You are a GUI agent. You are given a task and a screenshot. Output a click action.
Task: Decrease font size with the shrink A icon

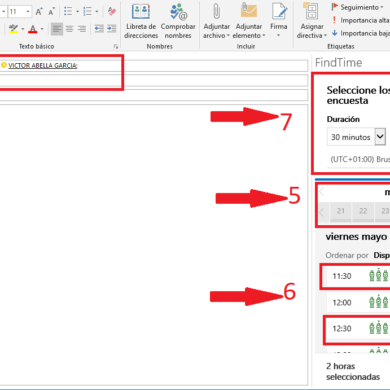click(x=51, y=12)
